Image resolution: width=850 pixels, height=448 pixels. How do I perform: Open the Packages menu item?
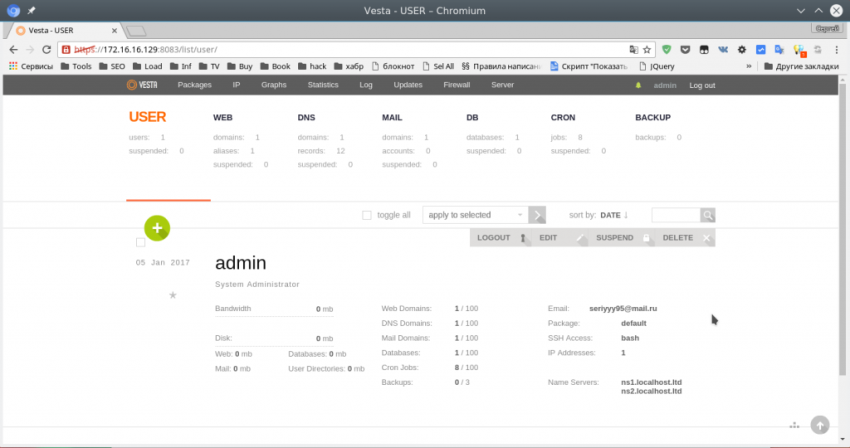tap(194, 85)
